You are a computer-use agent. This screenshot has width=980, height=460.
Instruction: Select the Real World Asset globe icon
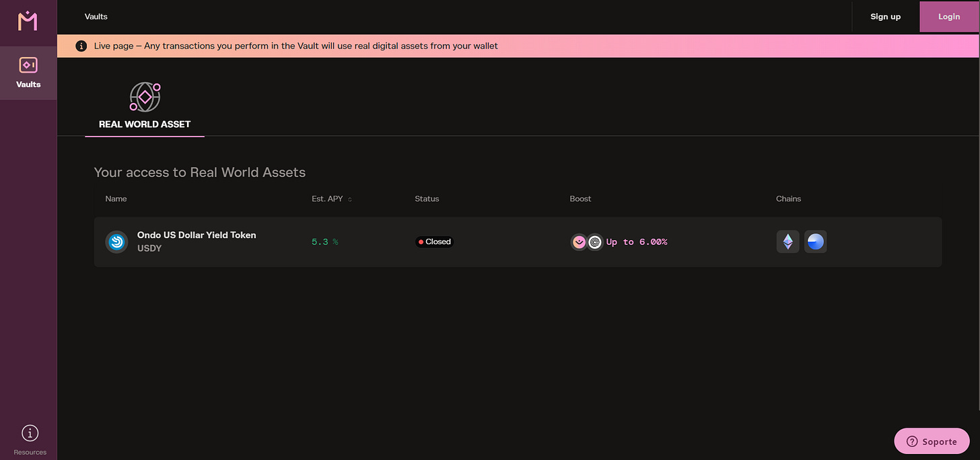(x=145, y=97)
